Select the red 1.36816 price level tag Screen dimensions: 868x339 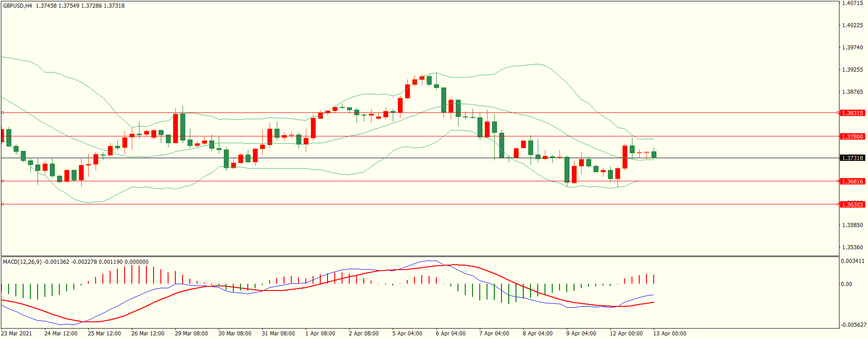(852, 181)
